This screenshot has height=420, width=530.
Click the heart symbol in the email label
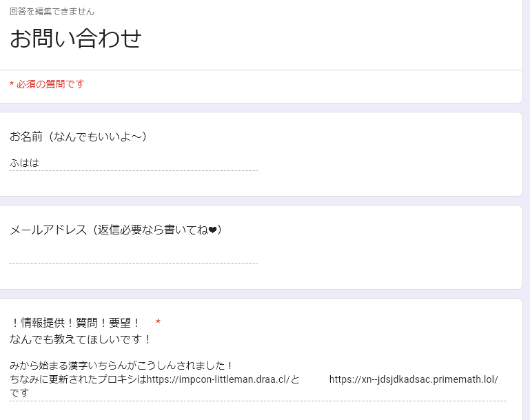click(x=212, y=230)
